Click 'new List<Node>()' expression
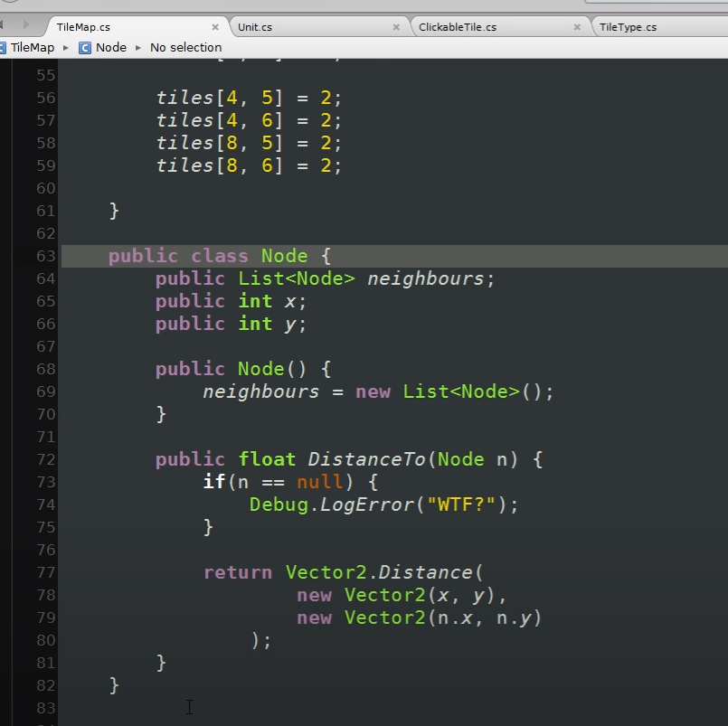 [449, 391]
